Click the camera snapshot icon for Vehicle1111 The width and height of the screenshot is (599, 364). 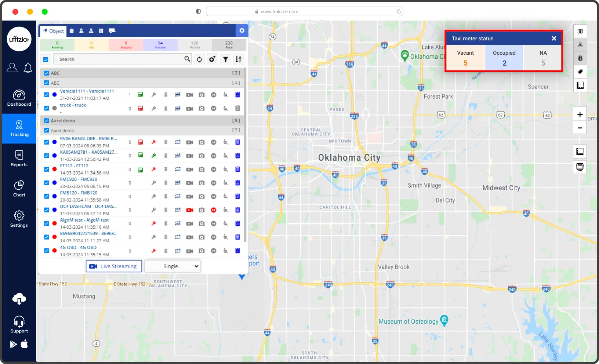pyautogui.click(x=202, y=95)
